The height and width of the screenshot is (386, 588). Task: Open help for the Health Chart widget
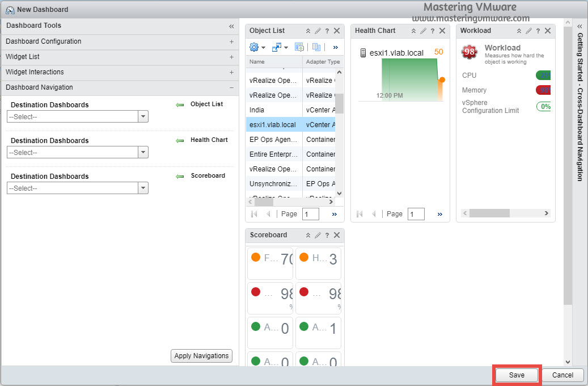coord(433,31)
